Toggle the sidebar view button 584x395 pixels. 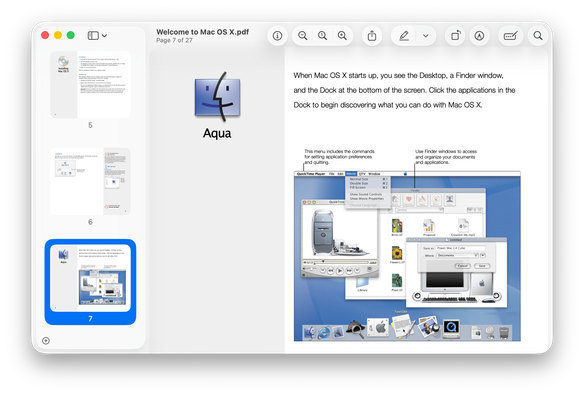pos(93,36)
